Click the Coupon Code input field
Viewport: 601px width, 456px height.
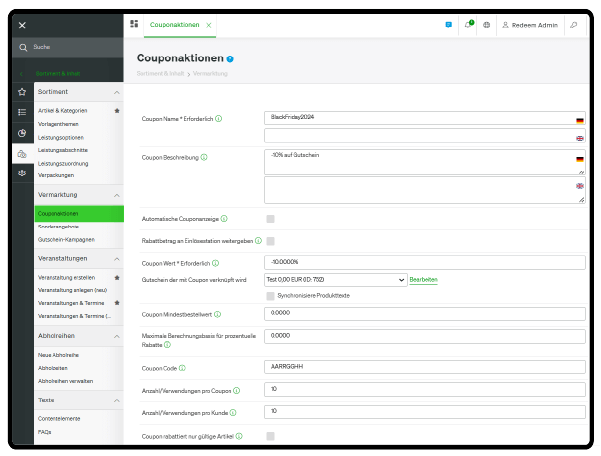tap(425, 366)
